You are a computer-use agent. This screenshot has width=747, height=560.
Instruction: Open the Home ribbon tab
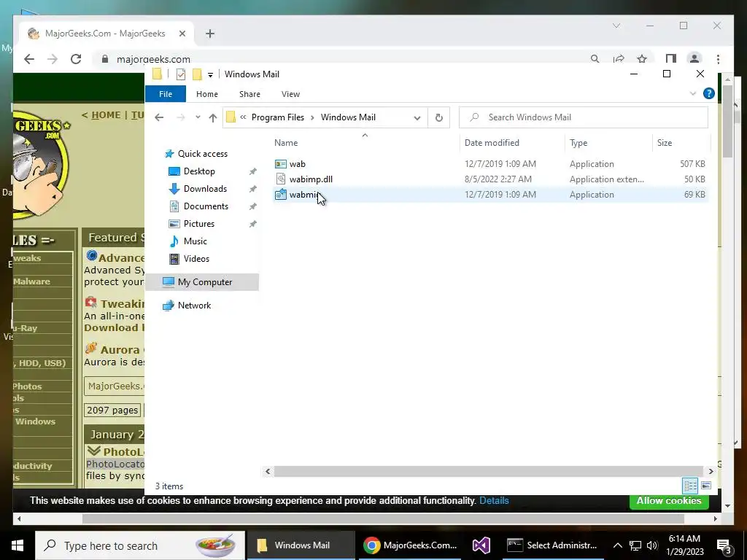click(x=206, y=94)
